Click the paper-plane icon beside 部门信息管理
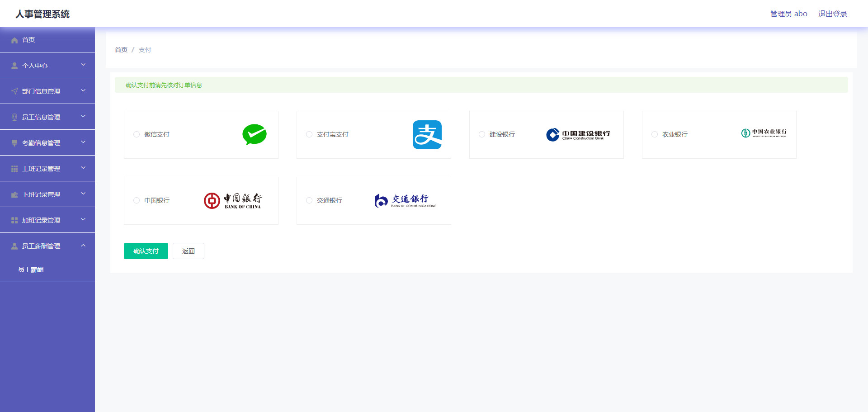The height and width of the screenshot is (412, 868). point(14,92)
